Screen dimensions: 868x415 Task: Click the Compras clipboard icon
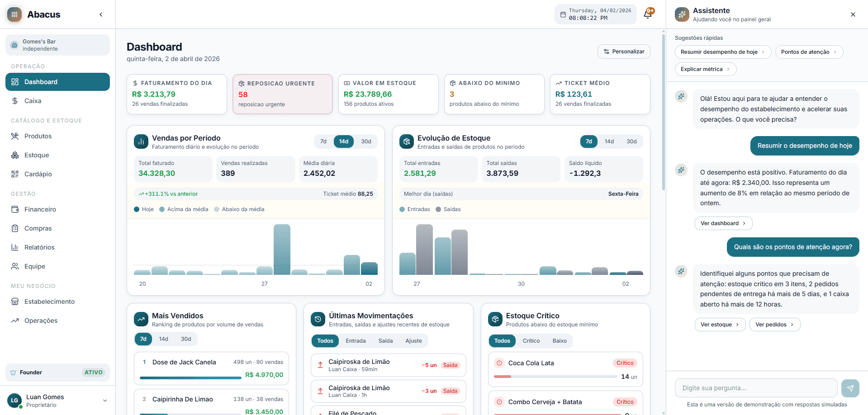pos(15,228)
